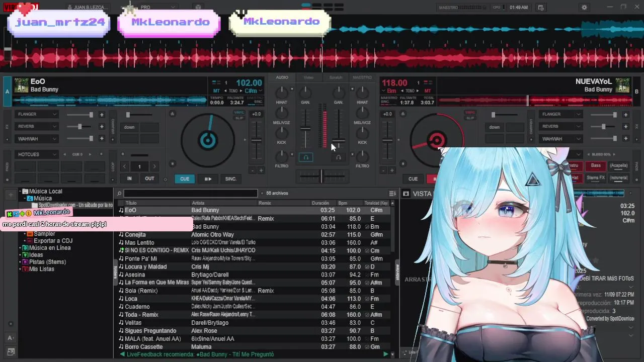Double loop length on deck A
The height and width of the screenshot is (362, 644).
click(154, 166)
